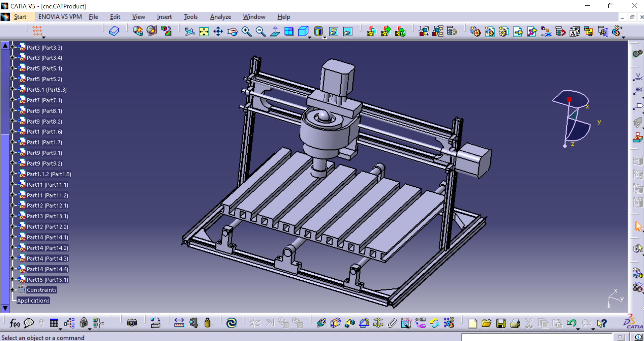Viewport: 644px width, 341px height.
Task: Open the Undo history dropdown arrow
Action: coord(578,329)
